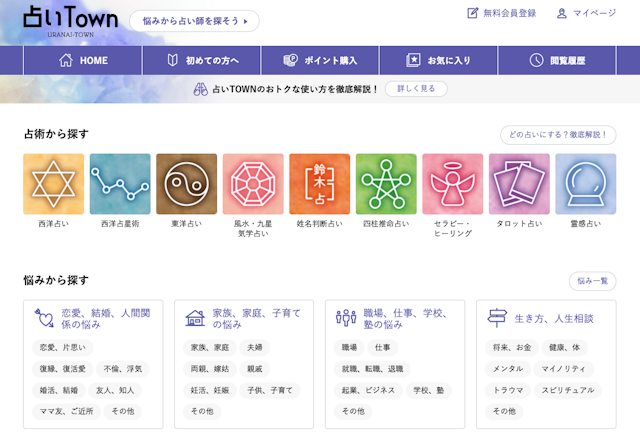
Task: Expand the 悩みから占い師を探そう search pill
Action: pos(194,21)
